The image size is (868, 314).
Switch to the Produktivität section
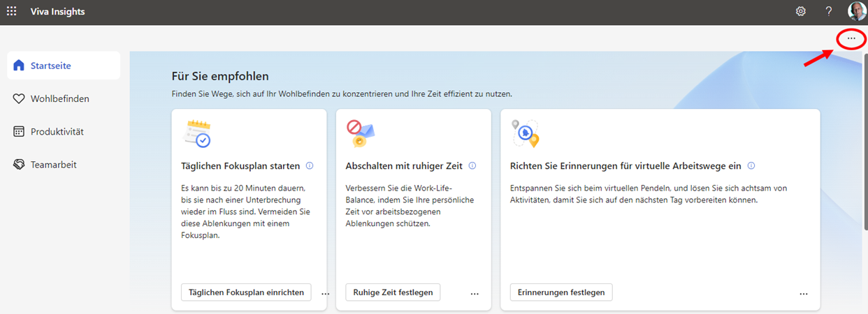[57, 132]
